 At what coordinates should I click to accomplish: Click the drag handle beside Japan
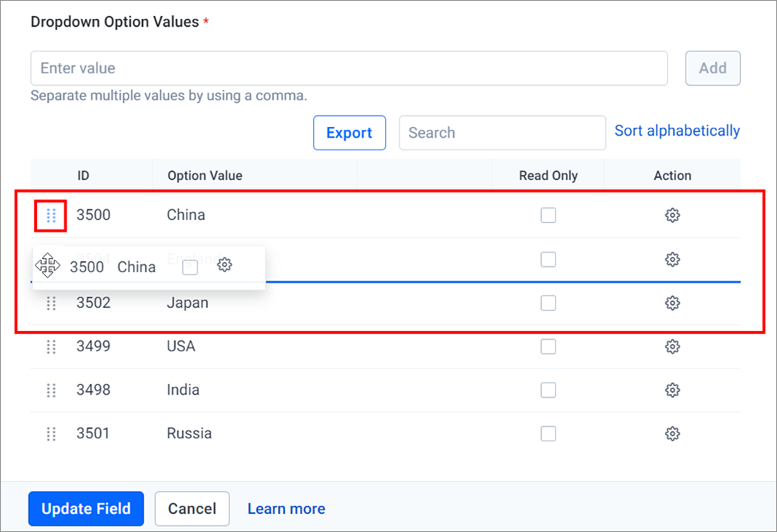point(51,303)
